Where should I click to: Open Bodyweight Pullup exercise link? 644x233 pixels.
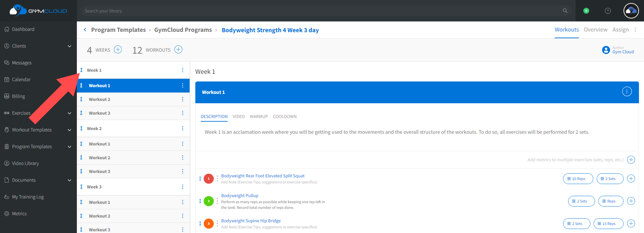tap(239, 196)
